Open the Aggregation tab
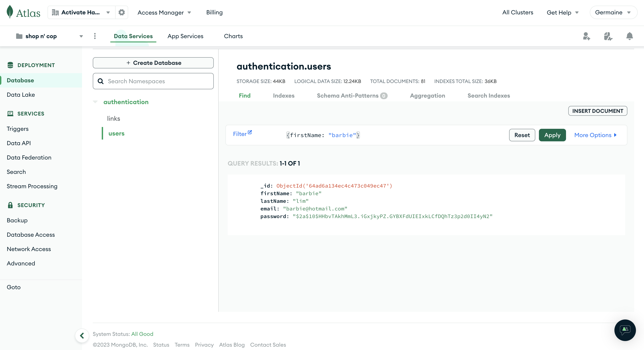The height and width of the screenshot is (350, 644). pos(427,95)
